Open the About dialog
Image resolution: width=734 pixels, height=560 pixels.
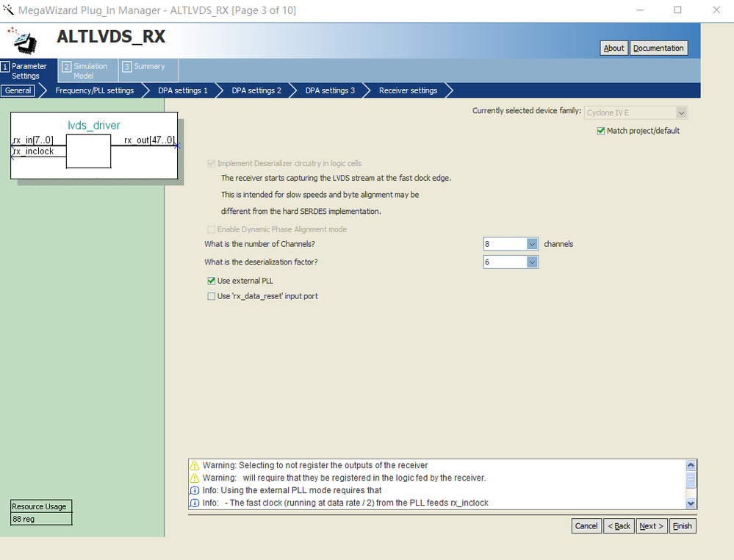click(614, 48)
